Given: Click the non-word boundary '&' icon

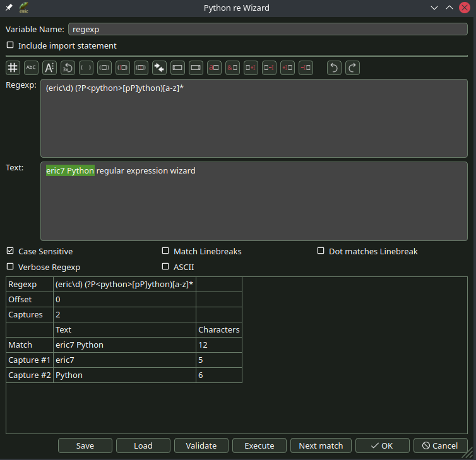Looking at the screenshot, I should point(232,68).
